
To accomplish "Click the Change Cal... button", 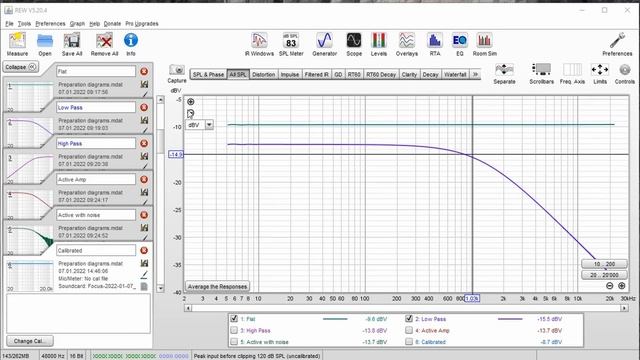I will pyautogui.click(x=30, y=341).
